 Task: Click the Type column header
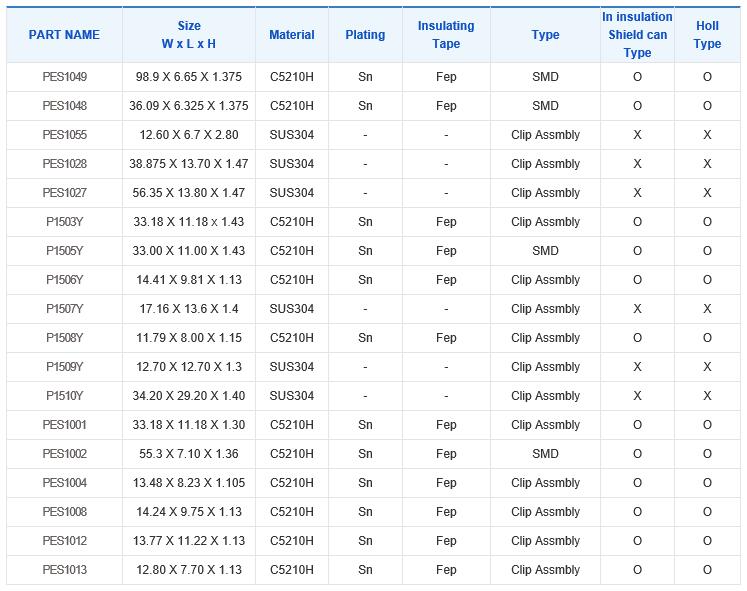[x=545, y=35]
